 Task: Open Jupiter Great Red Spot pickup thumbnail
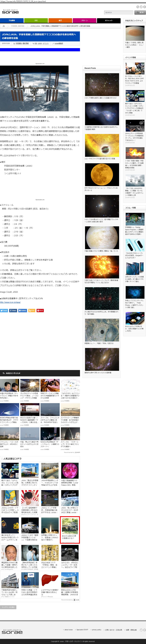[135, 33]
